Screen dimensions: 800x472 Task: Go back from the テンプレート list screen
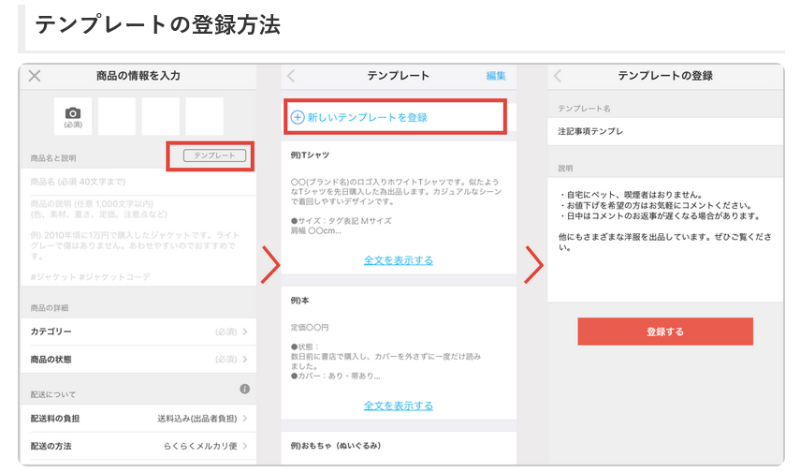click(291, 76)
